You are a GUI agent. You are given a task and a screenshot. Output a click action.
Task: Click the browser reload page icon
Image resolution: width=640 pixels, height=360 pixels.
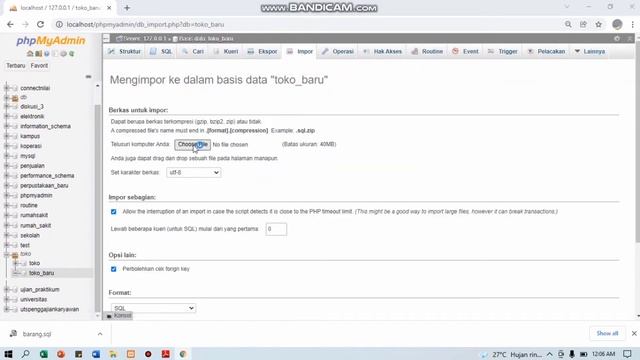pos(40,24)
